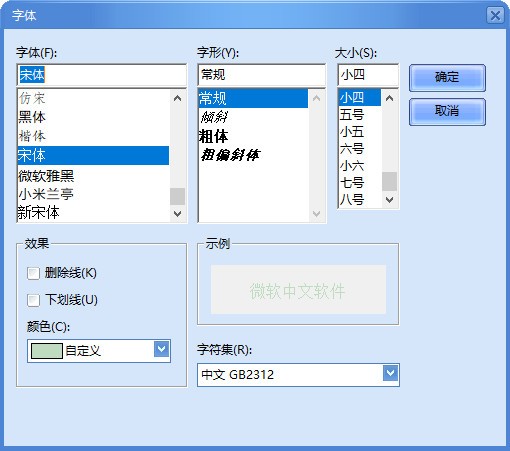Select 粗体 bold style in the list
510x451 pixels.
pyautogui.click(x=253, y=136)
